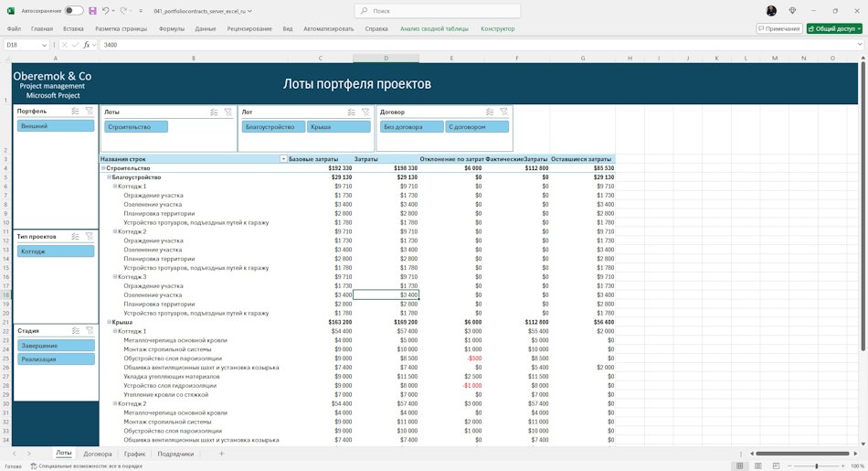
Task: Open the Названия строк filter dropdown
Action: (283, 159)
